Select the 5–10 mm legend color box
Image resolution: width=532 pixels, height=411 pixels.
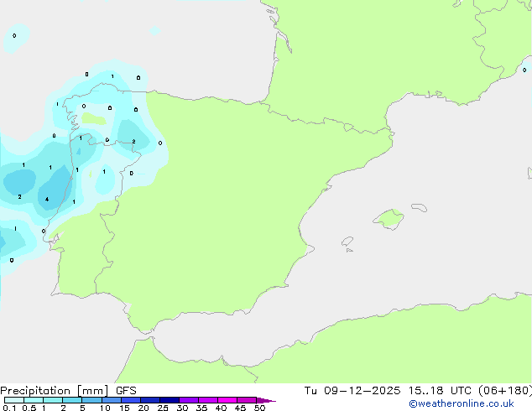click(x=91, y=400)
